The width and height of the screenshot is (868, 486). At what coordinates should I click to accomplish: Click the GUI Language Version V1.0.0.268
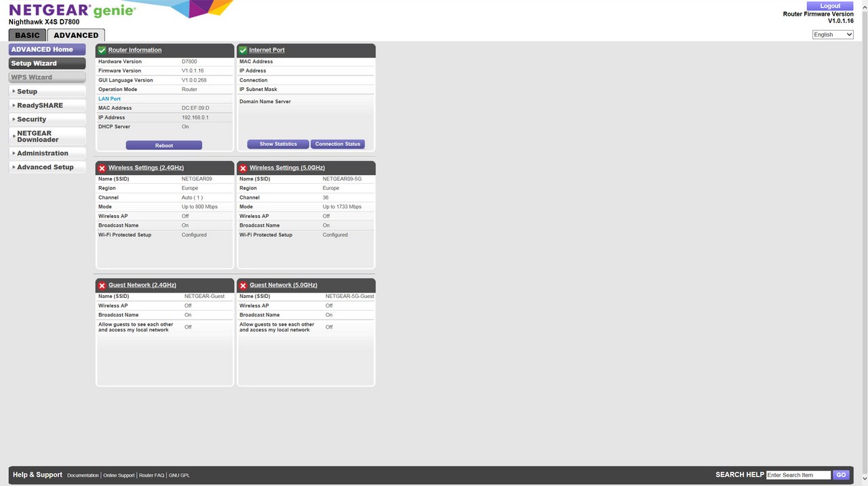coord(194,80)
